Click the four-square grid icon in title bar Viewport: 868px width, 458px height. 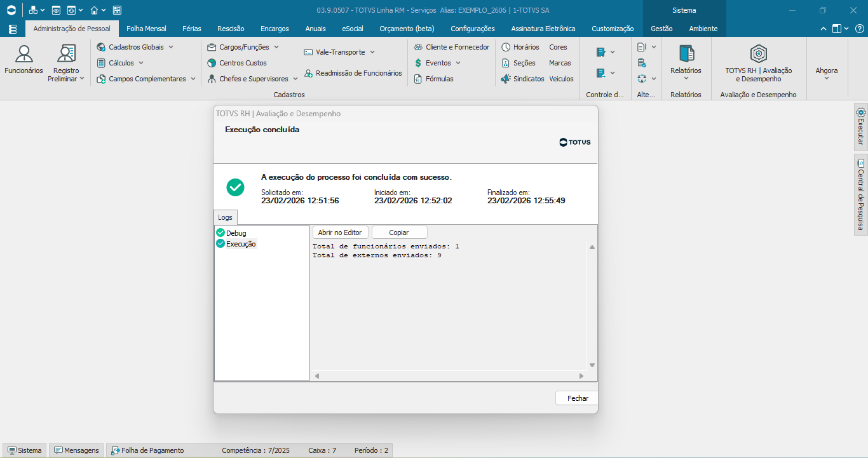point(117,10)
